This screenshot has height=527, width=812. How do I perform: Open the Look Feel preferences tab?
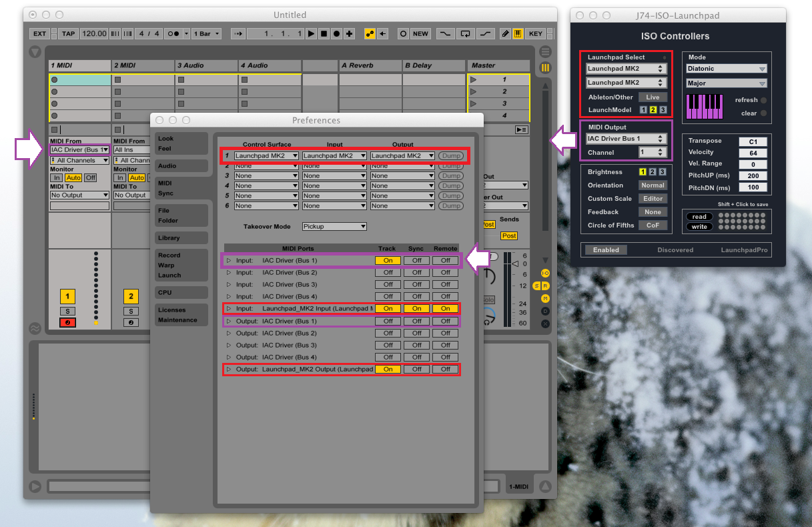tap(181, 143)
